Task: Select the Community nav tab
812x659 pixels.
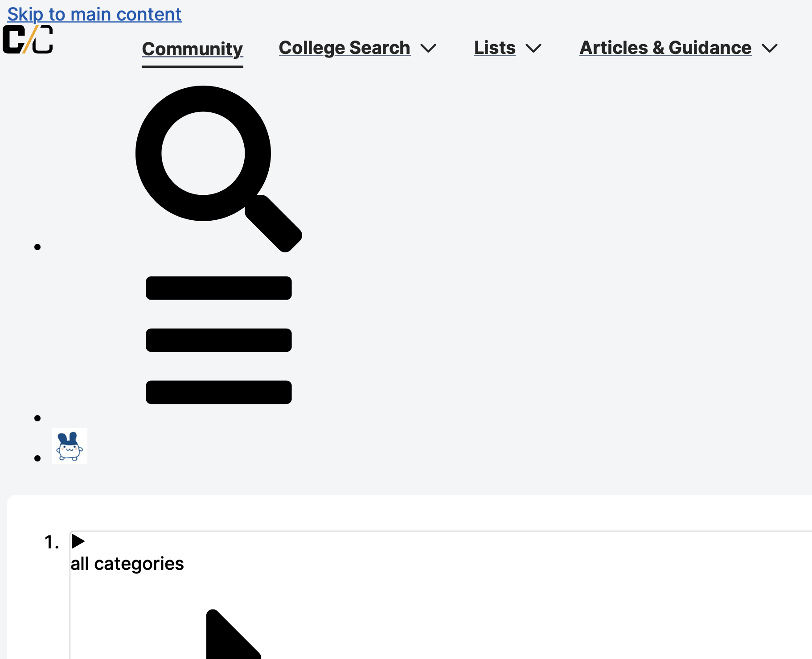Action: point(193,49)
